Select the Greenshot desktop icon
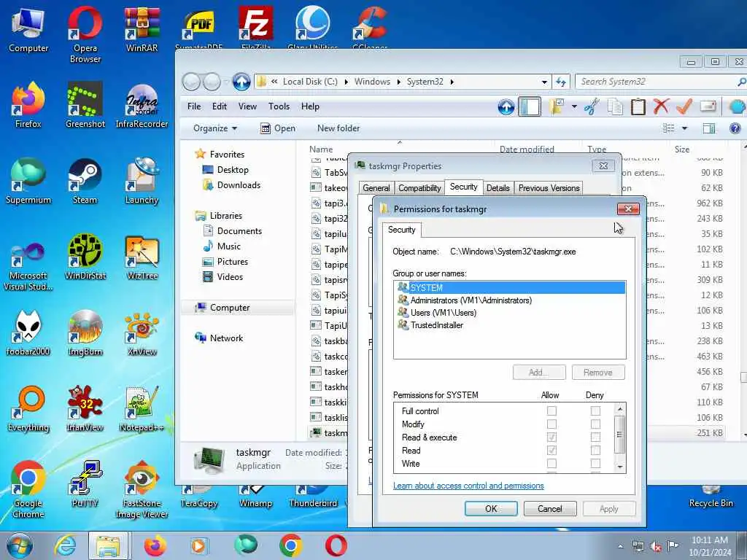This screenshot has width=747, height=560. coord(85,105)
